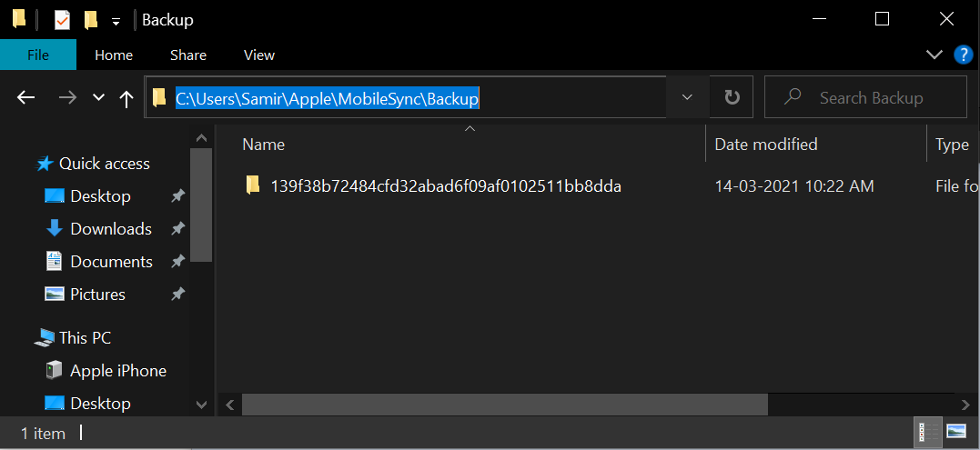This screenshot has width=980, height=450.
Task: Sort files by the Name column
Action: click(264, 145)
